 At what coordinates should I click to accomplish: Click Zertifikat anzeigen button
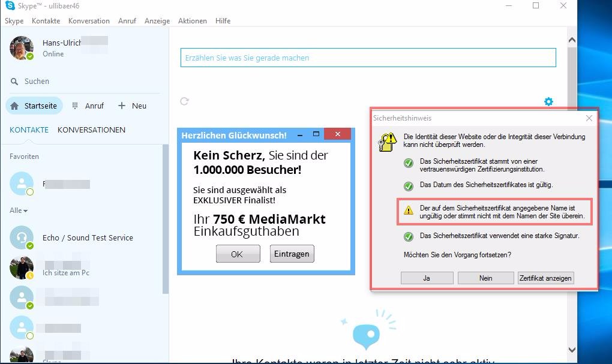click(545, 278)
